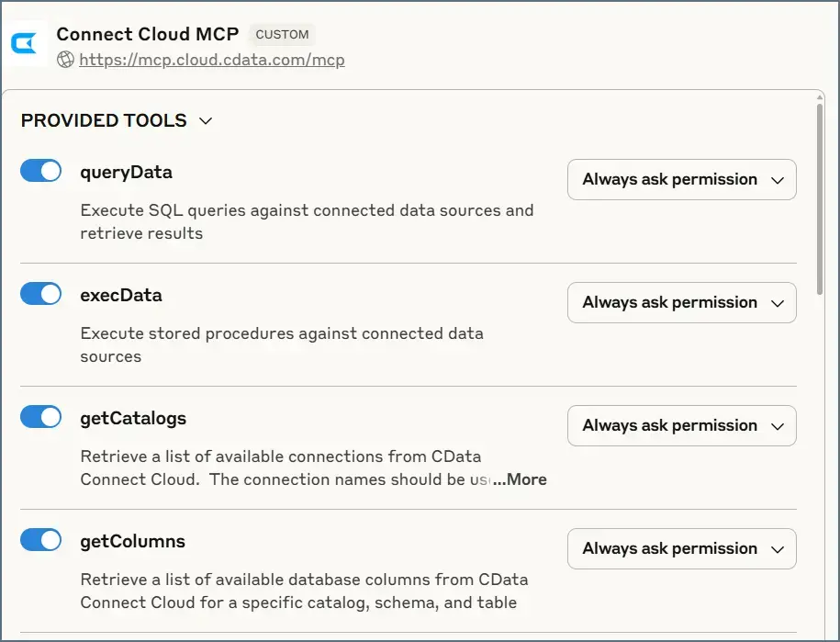The height and width of the screenshot is (642, 840).
Task: Click the Connect Cloud MCP title
Action: click(147, 34)
